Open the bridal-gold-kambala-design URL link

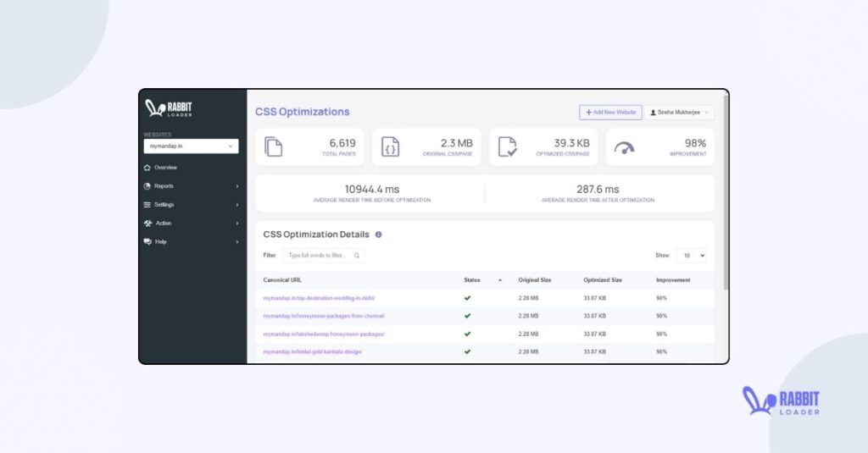313,351
